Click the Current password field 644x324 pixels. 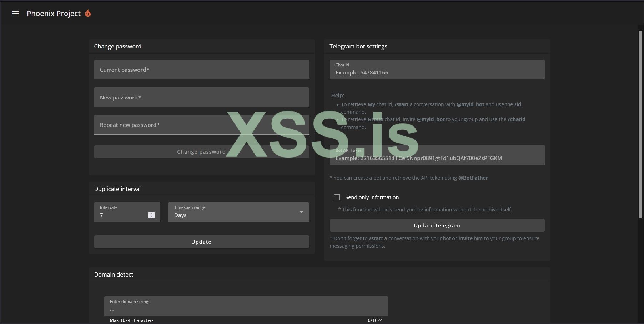(x=201, y=70)
